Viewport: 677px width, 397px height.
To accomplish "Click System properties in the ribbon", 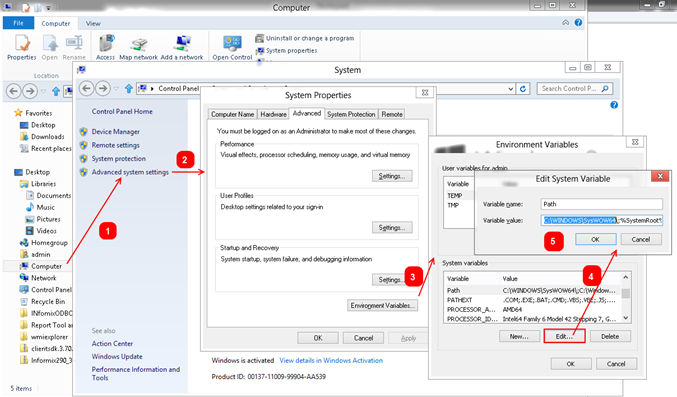I will click(286, 51).
